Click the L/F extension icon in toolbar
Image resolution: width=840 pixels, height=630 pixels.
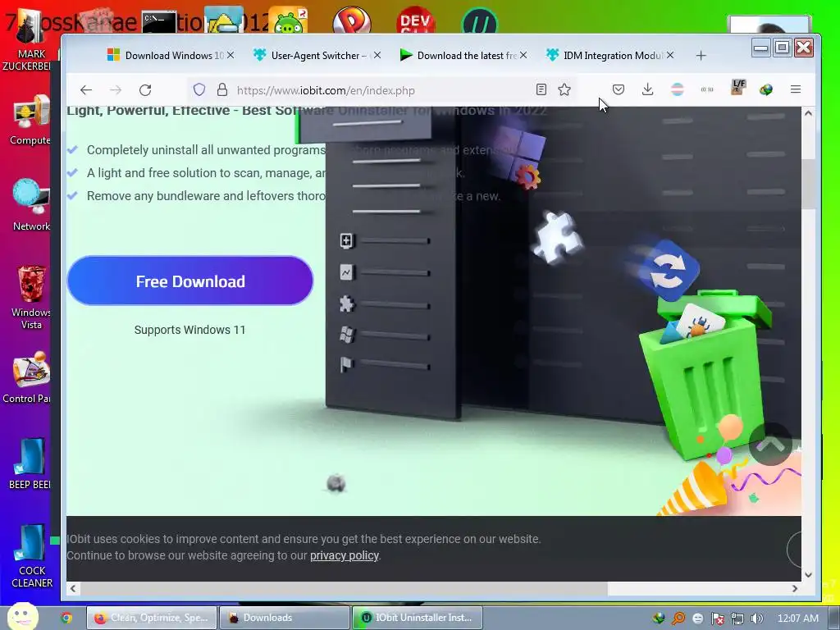(738, 87)
